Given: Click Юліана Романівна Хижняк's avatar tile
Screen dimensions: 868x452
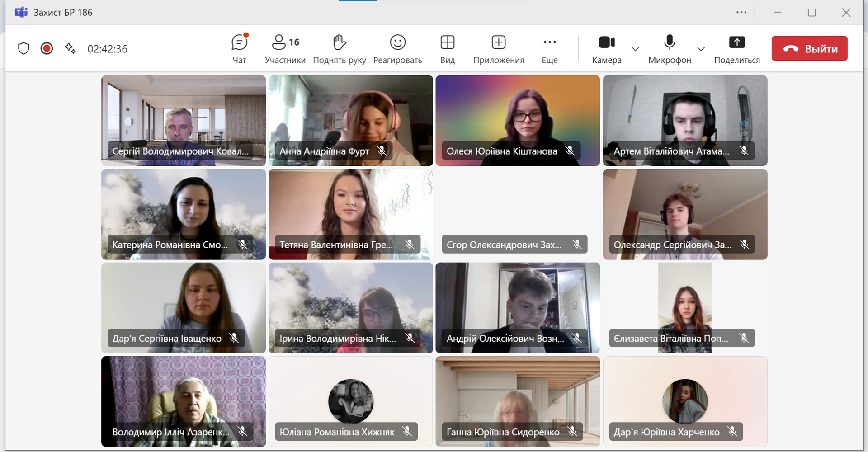Looking at the screenshot, I should (x=351, y=401).
